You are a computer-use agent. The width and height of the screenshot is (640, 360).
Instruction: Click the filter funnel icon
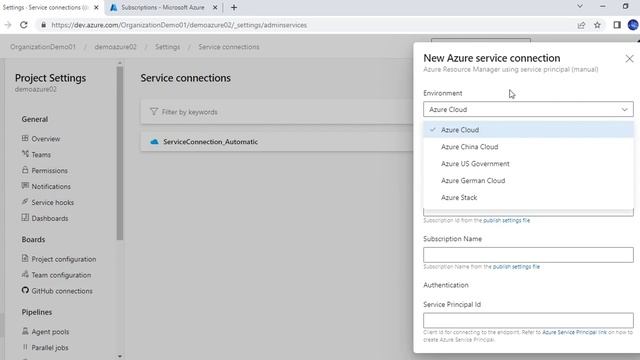pos(153,111)
